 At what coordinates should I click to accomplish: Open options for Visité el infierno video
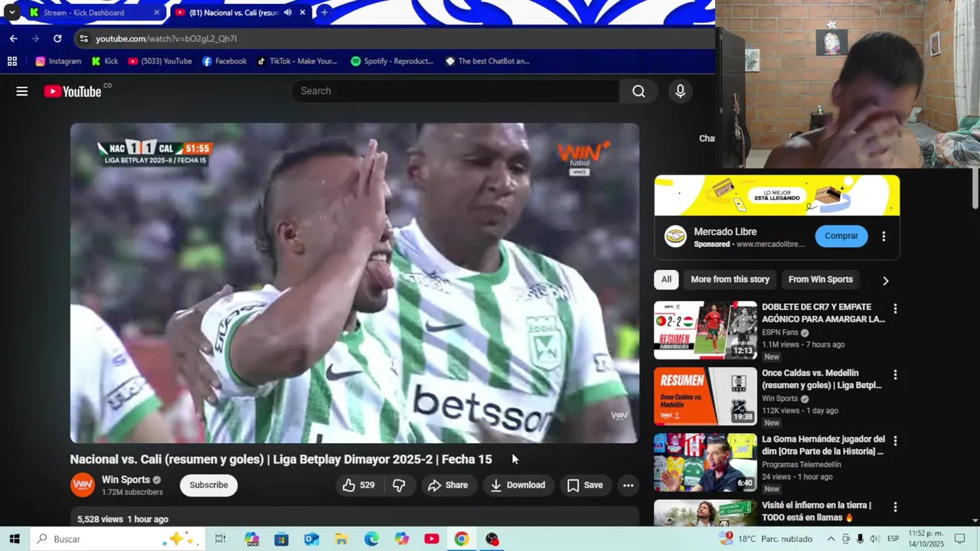point(895,507)
